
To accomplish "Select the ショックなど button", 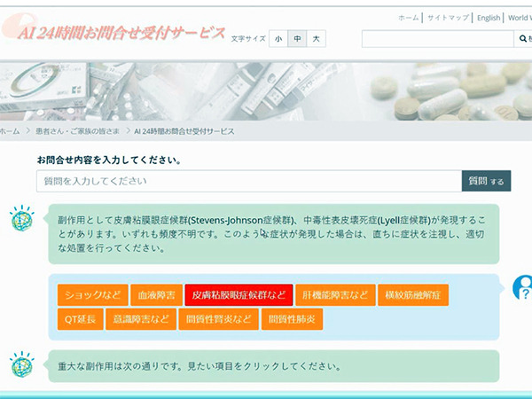I will coord(91,294).
